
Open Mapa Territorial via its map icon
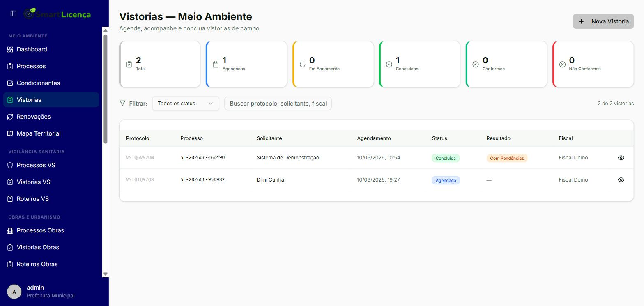[10, 133]
